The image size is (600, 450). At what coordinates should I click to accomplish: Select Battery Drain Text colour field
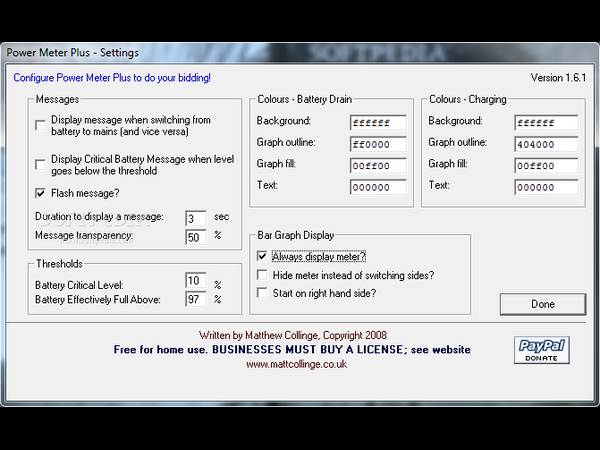click(x=377, y=187)
